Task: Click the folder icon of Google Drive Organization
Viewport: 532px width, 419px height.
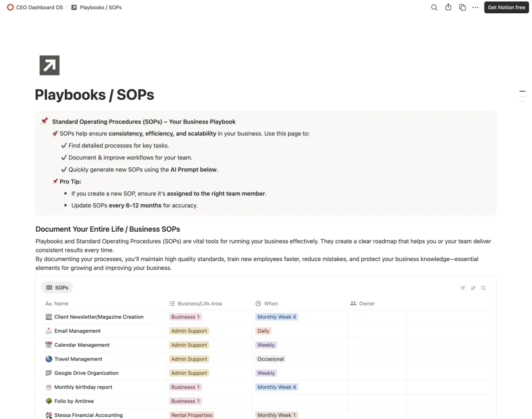Action: click(49, 373)
